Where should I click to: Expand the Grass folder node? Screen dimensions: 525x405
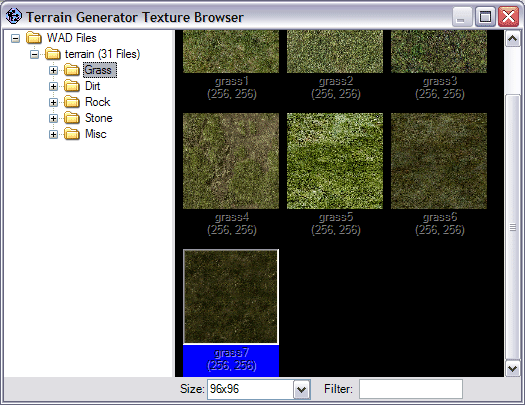[x=53, y=70]
